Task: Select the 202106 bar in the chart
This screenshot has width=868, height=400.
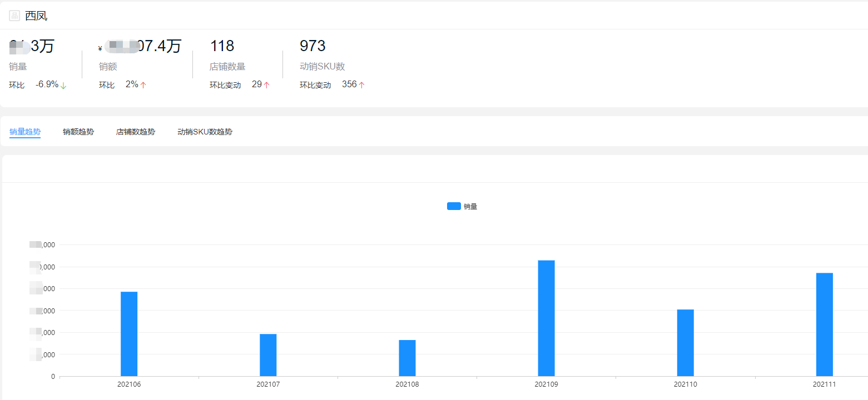Action: coord(129,334)
